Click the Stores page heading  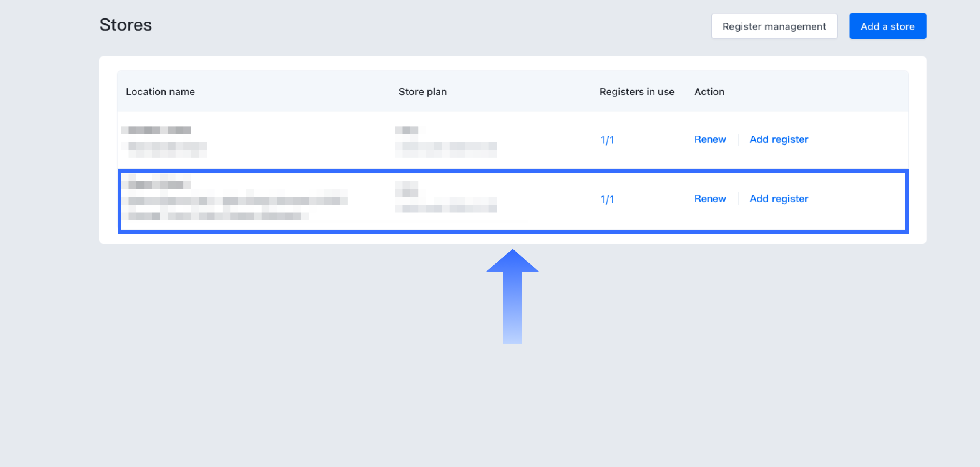[x=126, y=25]
